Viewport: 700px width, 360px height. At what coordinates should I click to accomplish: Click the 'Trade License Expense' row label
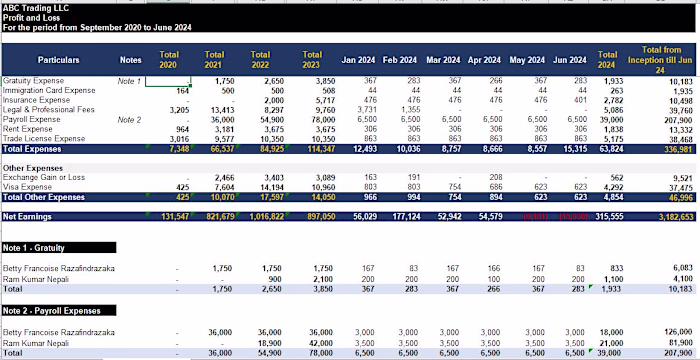click(x=44, y=139)
